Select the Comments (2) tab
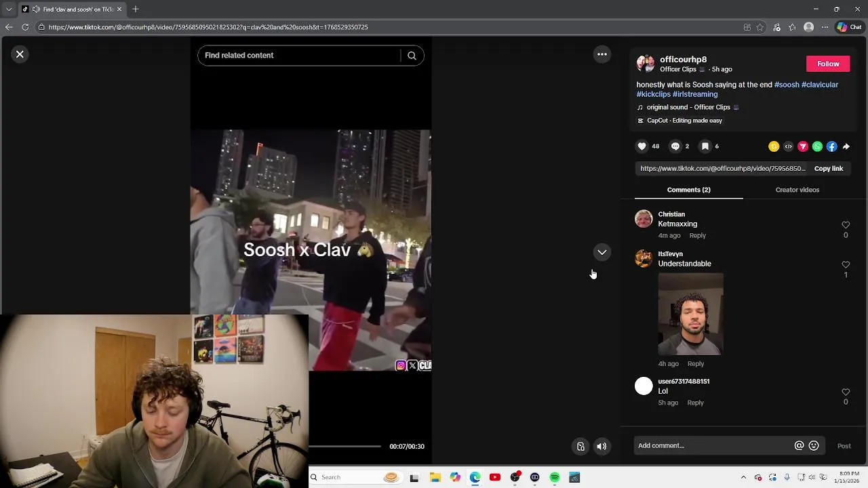Image resolution: width=868 pixels, height=488 pixels. pyautogui.click(x=689, y=190)
